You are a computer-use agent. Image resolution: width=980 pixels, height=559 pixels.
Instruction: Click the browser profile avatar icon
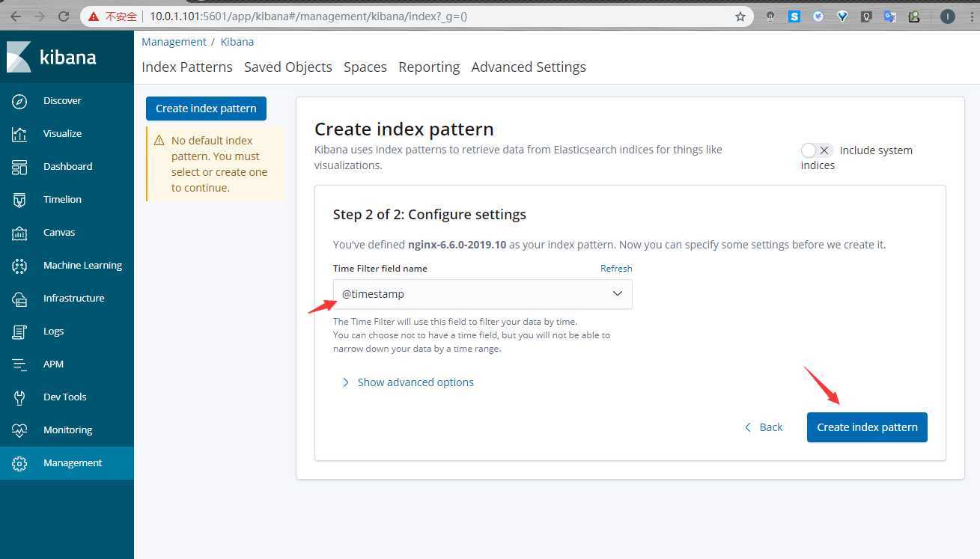click(948, 16)
